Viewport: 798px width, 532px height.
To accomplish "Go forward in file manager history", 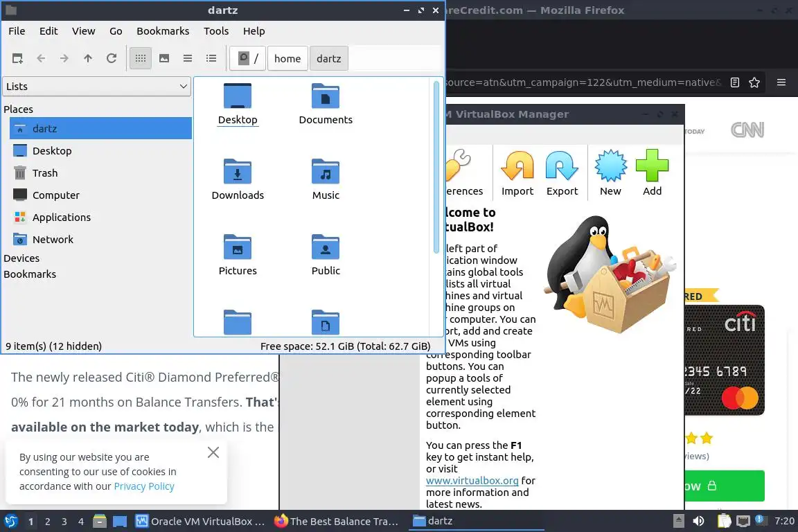I will tap(64, 59).
